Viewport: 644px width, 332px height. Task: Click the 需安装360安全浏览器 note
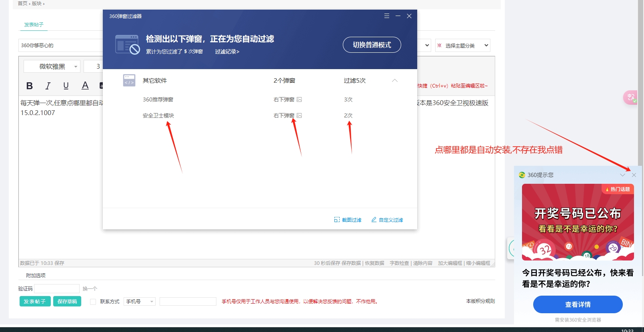tap(578, 320)
